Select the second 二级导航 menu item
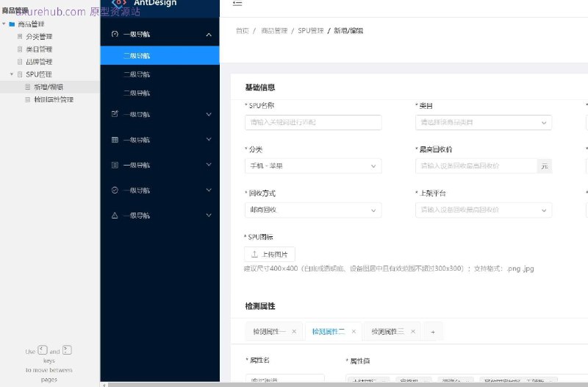 click(159, 74)
